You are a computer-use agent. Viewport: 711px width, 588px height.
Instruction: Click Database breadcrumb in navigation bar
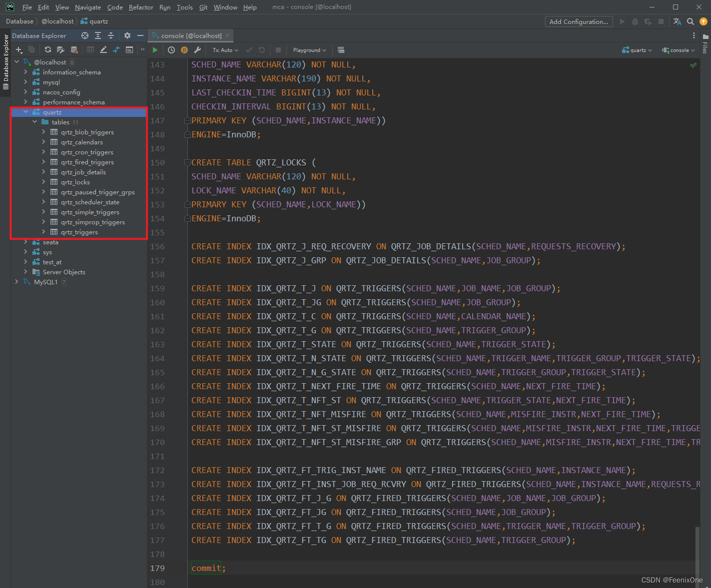coord(19,21)
